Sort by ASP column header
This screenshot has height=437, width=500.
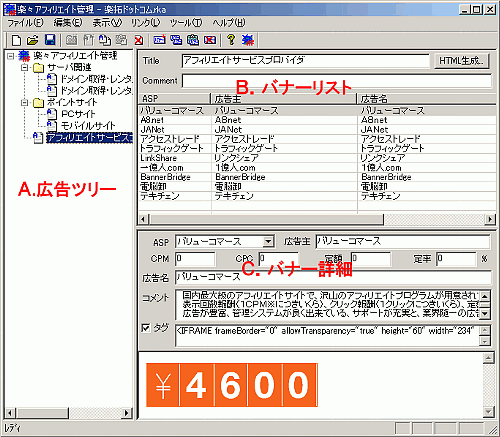click(x=174, y=99)
